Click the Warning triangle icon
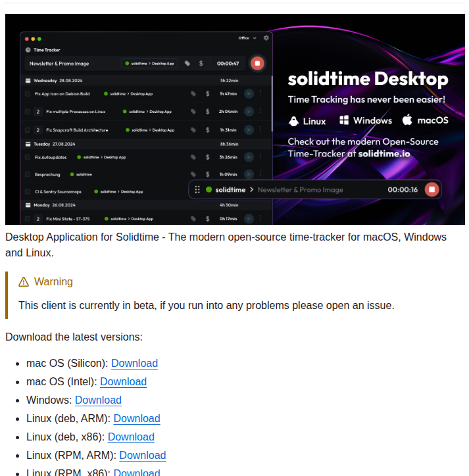The image size is (469, 476). [x=24, y=281]
